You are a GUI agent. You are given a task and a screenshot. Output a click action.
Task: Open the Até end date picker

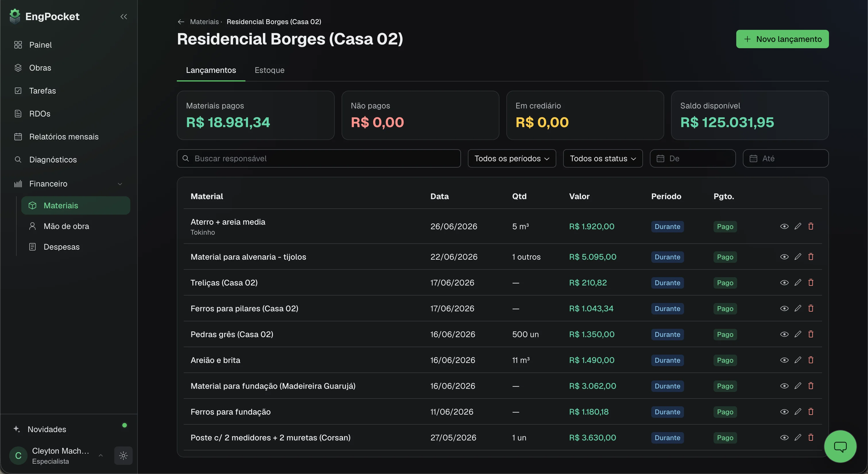785,158
